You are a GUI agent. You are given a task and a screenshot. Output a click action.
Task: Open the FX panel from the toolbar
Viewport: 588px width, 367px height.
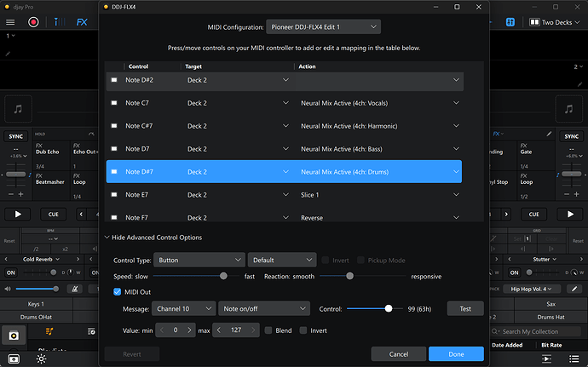pos(81,22)
